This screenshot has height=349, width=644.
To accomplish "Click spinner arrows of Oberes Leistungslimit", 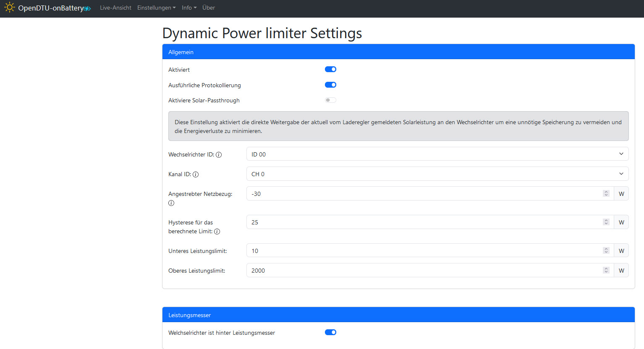I will [x=606, y=270].
